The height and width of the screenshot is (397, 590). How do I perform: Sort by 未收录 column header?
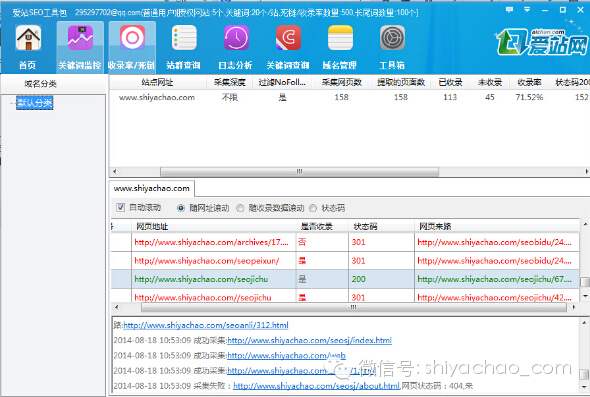(490, 82)
